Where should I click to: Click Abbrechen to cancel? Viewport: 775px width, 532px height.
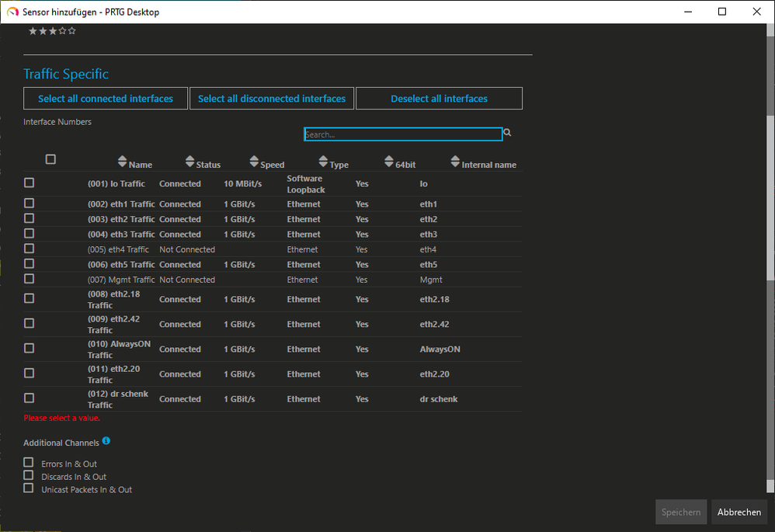[739, 512]
